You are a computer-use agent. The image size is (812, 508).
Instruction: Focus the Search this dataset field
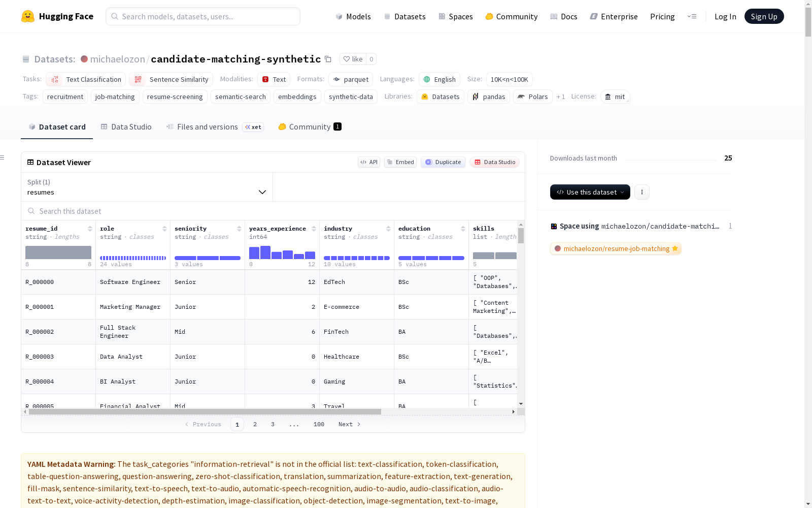click(x=273, y=211)
